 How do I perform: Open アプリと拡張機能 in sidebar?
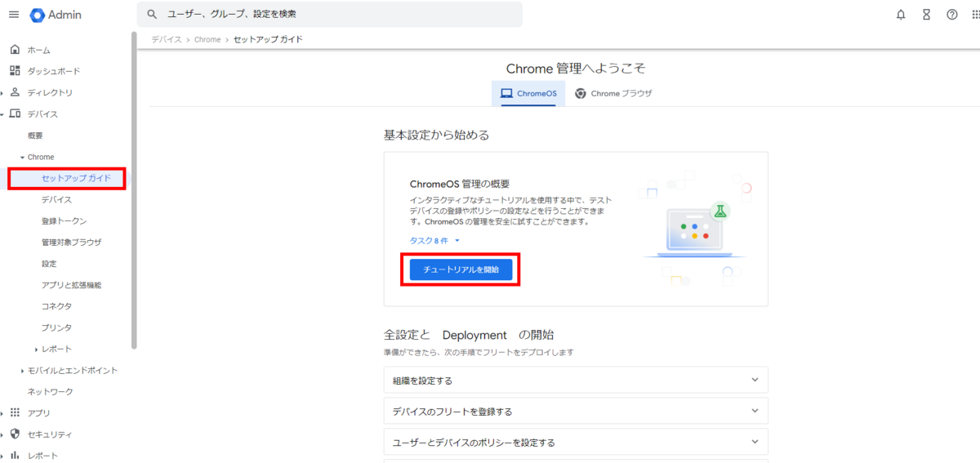[71, 285]
